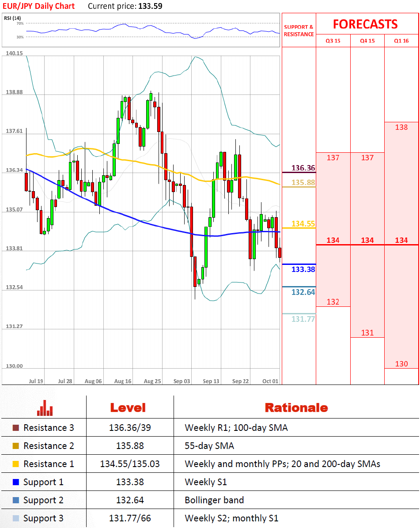Click the 'Sep 03' date axis label

[x=182, y=381]
